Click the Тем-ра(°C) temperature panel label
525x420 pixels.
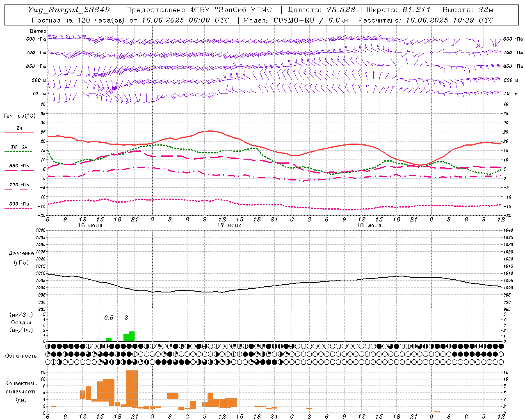19,116
